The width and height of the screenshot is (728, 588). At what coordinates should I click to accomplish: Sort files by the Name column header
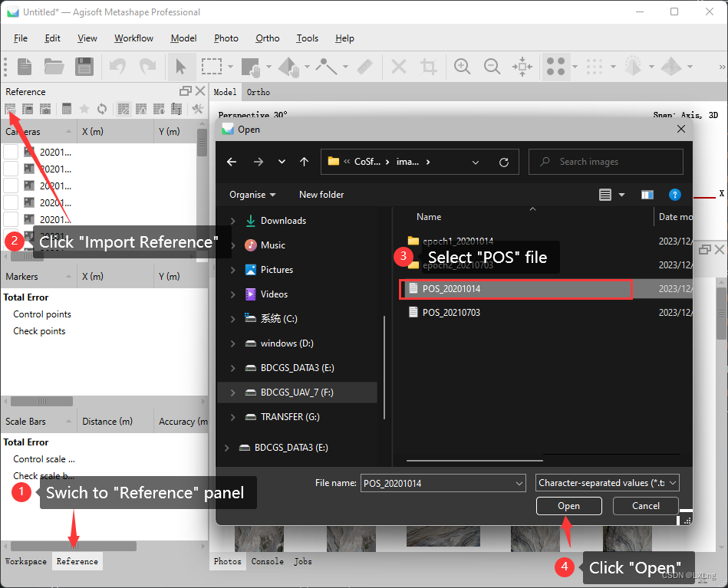[429, 217]
